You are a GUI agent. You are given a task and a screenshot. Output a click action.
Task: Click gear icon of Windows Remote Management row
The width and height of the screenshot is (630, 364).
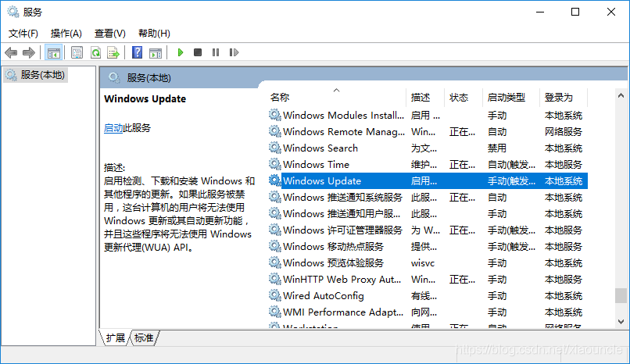275,132
